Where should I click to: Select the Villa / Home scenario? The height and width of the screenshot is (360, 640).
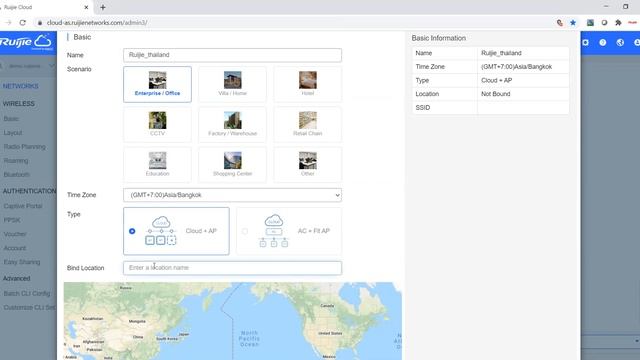(232, 84)
